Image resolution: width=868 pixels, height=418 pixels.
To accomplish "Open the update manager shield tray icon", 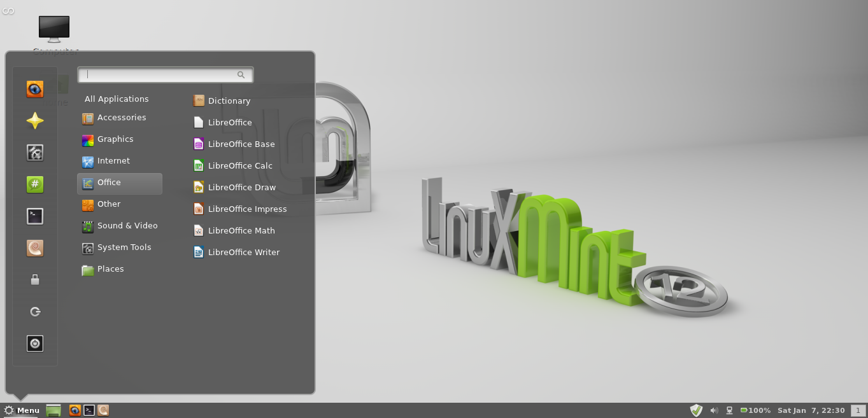I will click(x=697, y=410).
